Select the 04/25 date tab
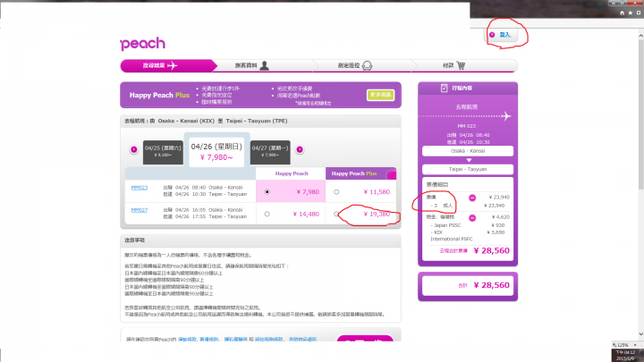Viewport: 644px width, 362px height. click(163, 152)
